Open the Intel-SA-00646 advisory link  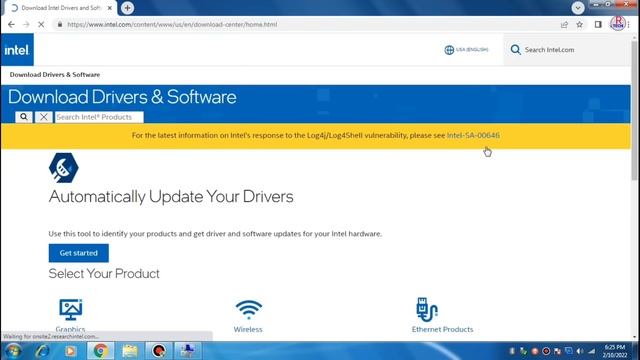click(473, 136)
